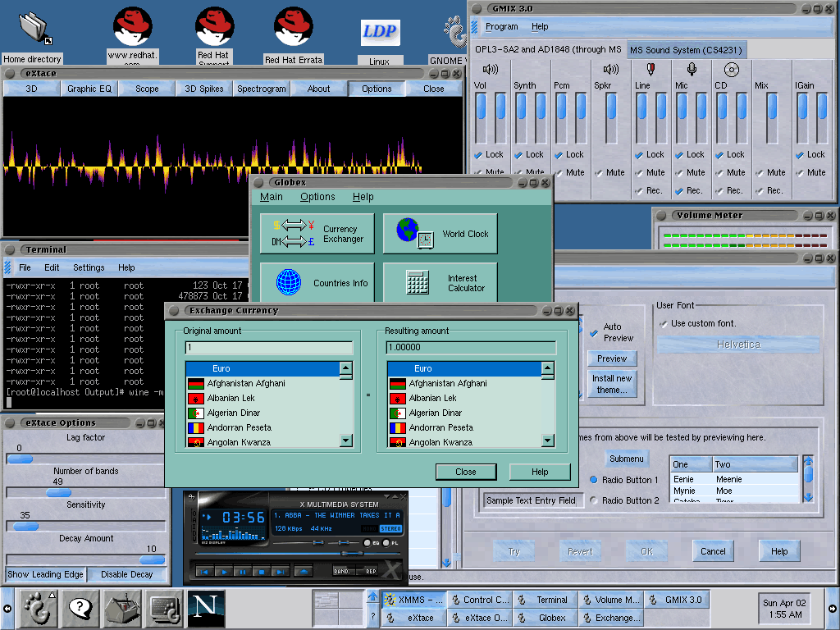Open the Submenu in theme preview
Viewport: 840px width, 630px height.
click(x=627, y=459)
